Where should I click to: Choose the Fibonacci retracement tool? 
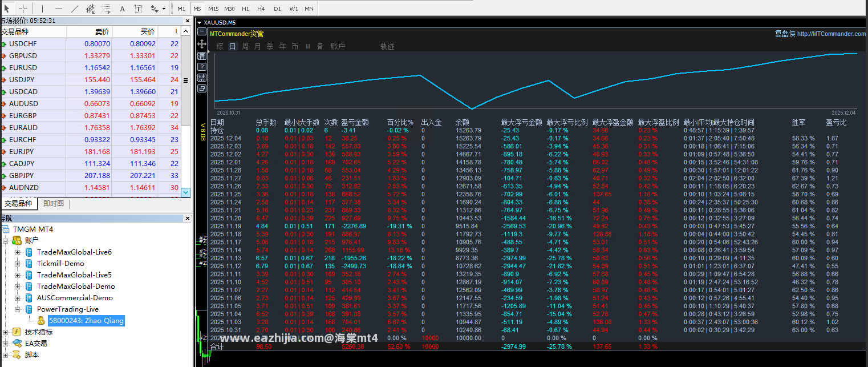pos(107,9)
